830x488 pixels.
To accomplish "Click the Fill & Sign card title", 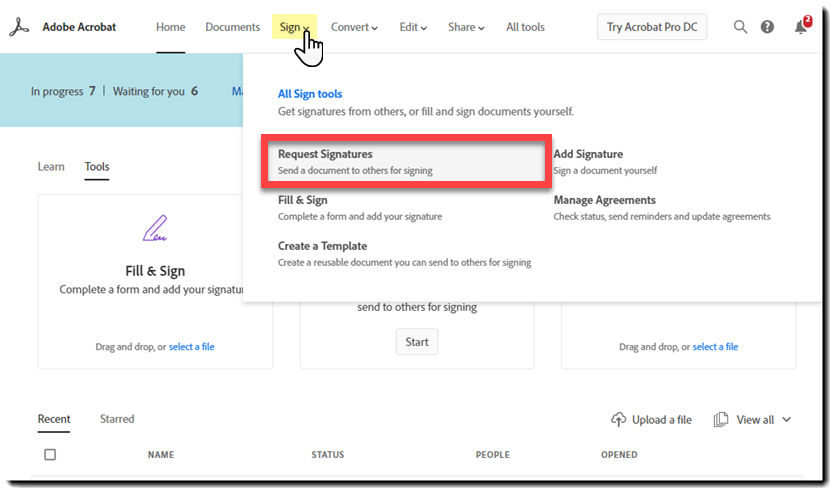I will pyautogui.click(x=155, y=271).
